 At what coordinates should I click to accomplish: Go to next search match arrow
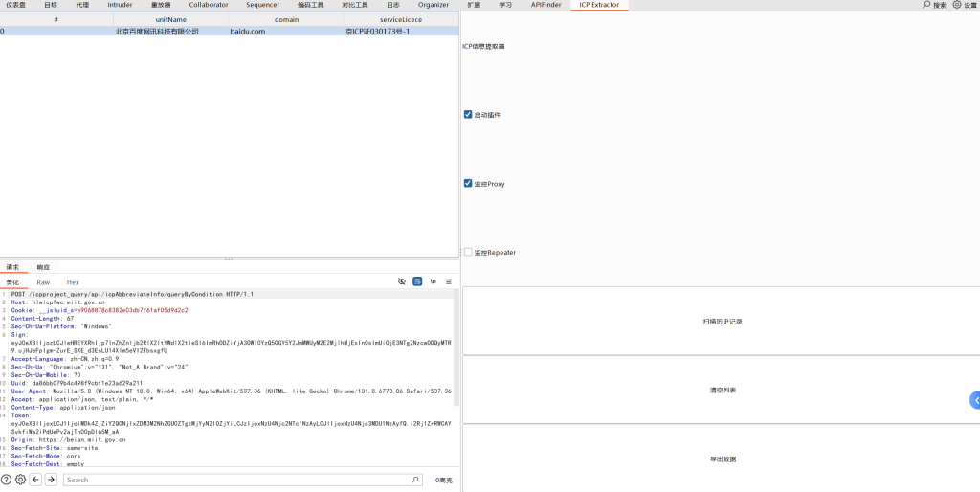pos(51,480)
